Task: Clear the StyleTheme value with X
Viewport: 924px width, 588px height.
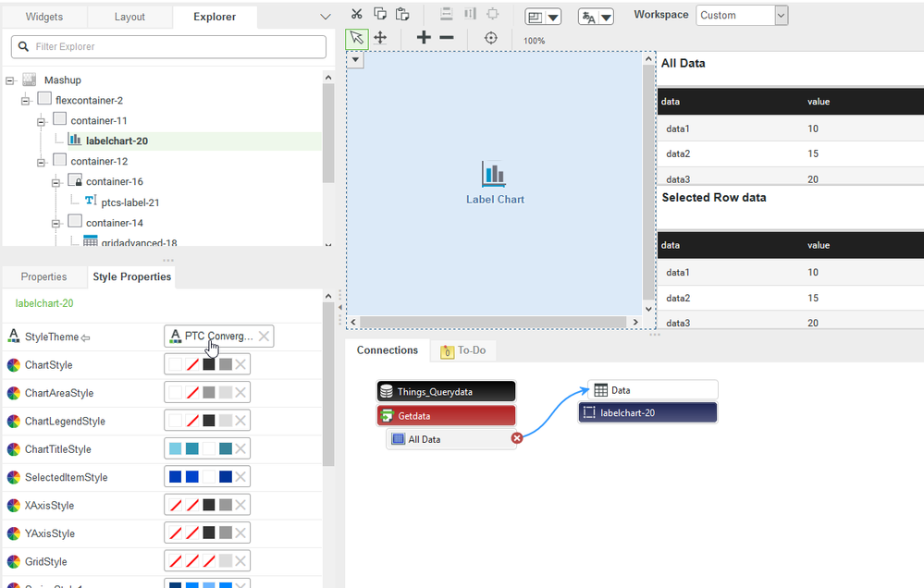Action: [x=264, y=337]
